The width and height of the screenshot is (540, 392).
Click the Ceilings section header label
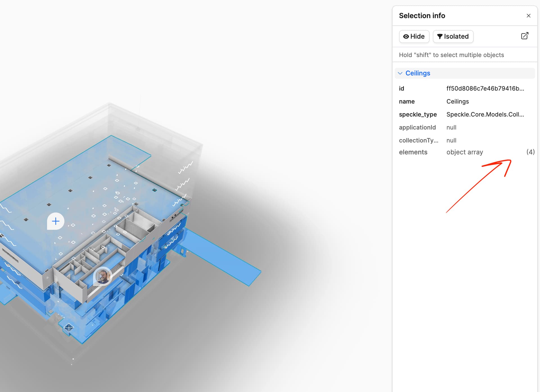click(x=418, y=73)
